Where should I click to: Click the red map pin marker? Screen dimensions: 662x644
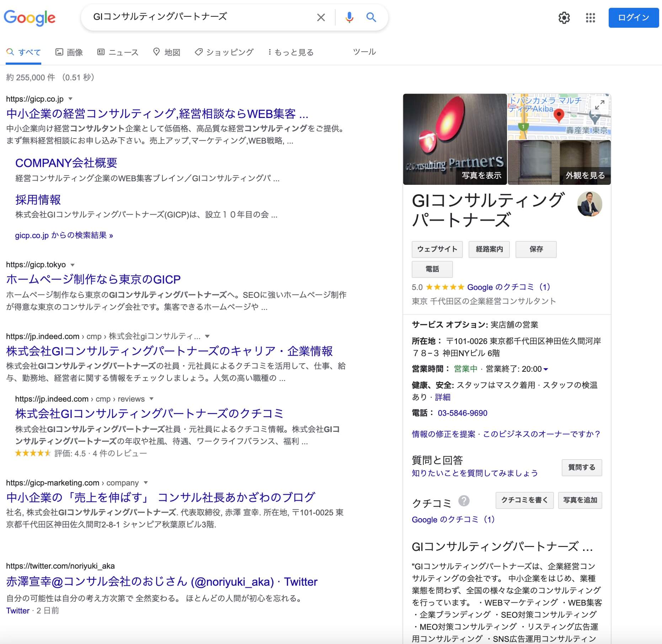559,116
